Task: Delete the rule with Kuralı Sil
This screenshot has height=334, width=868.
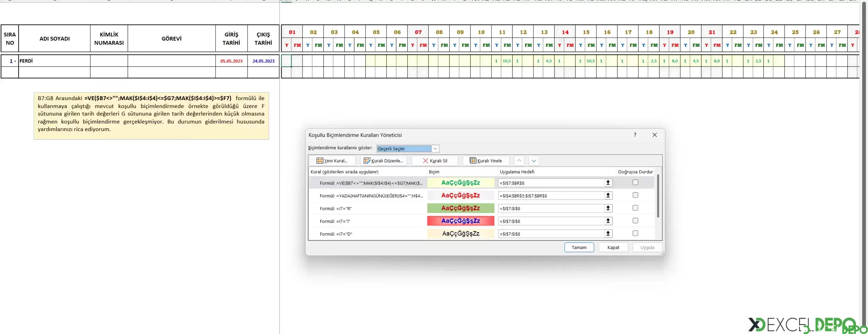Action: coord(435,161)
